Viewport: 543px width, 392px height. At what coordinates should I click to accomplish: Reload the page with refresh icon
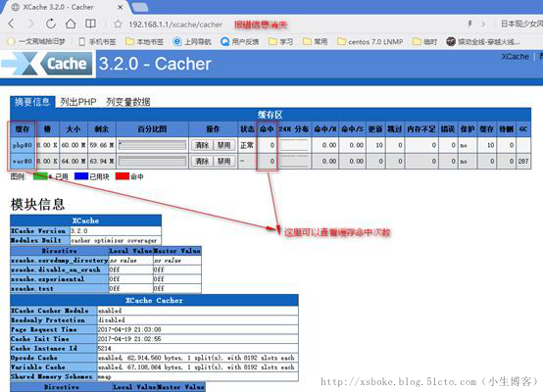[51, 24]
